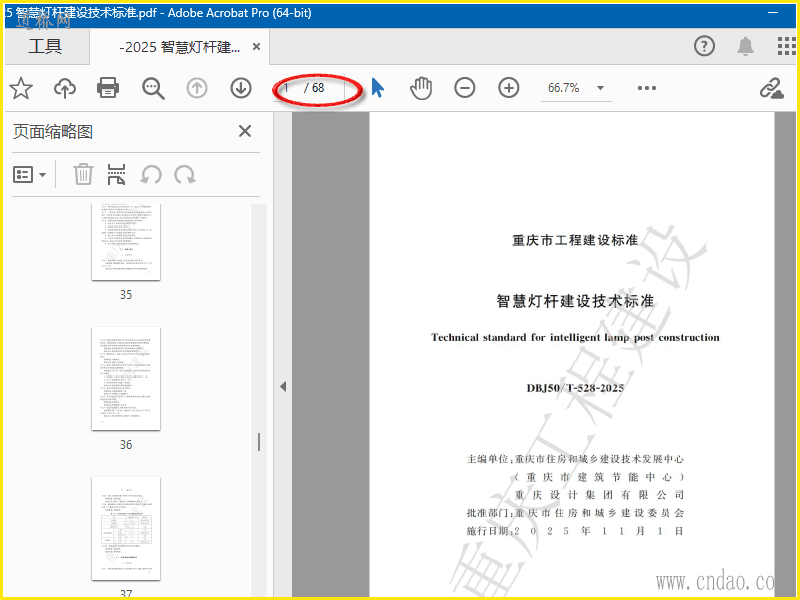This screenshot has width=800, height=600.
Task: Print the document
Action: [108, 88]
